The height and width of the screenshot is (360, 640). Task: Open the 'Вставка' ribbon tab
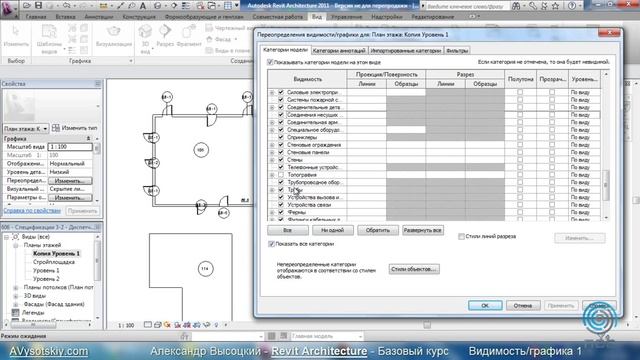point(65,17)
